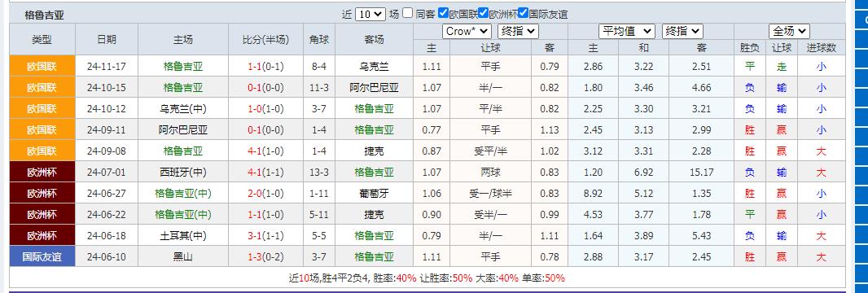Toggle the 同客 checkbox
This screenshot has width=868, height=293.
click(407, 13)
